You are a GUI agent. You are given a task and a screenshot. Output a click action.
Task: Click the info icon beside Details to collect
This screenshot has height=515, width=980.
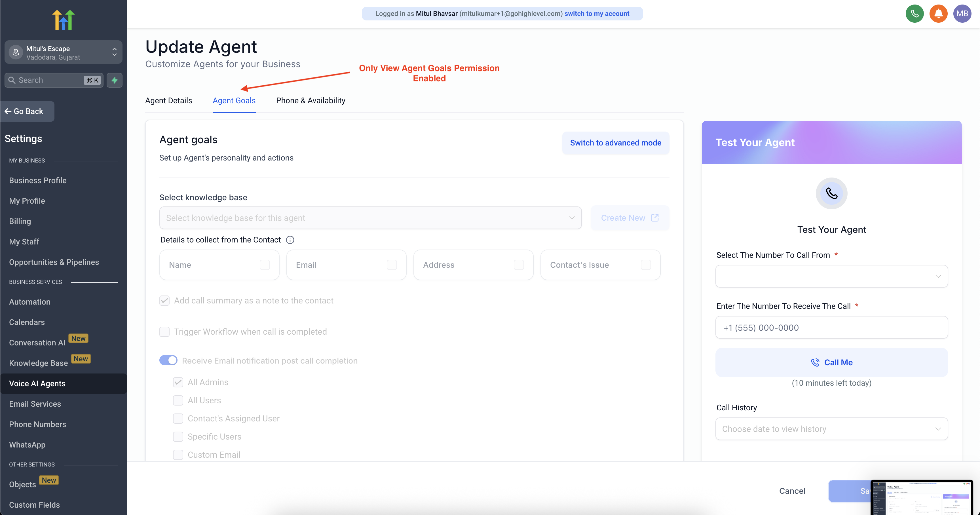[x=290, y=240]
